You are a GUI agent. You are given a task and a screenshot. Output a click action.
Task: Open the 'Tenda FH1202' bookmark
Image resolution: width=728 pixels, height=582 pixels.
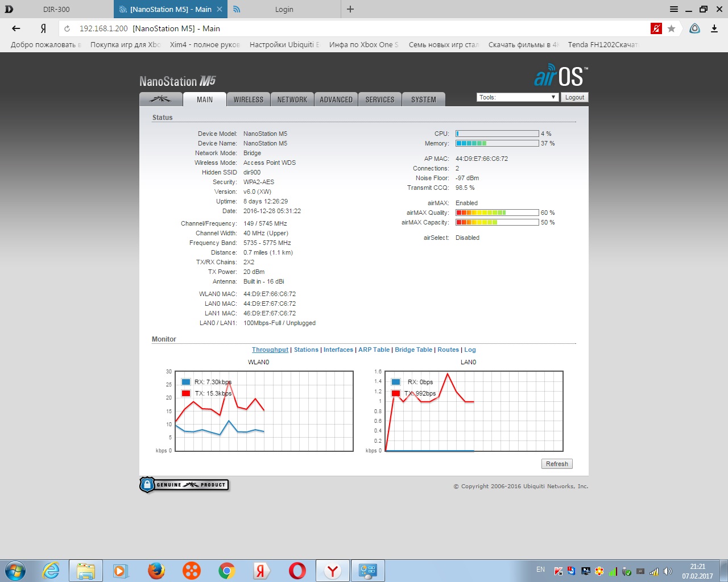[603, 44]
